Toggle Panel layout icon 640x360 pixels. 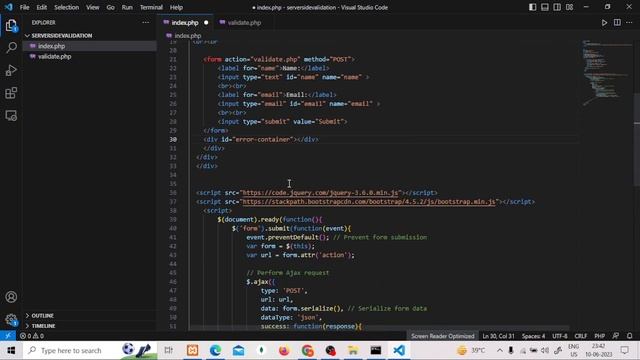(544, 7)
